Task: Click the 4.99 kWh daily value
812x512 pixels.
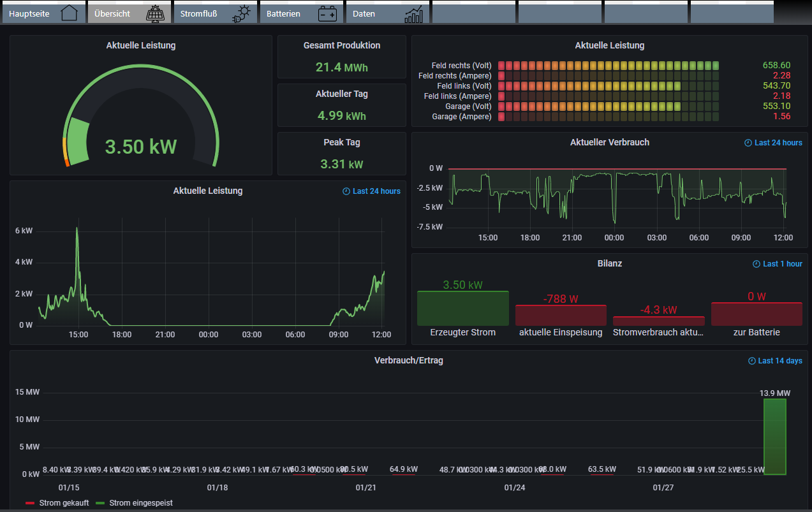Action: pyautogui.click(x=342, y=115)
